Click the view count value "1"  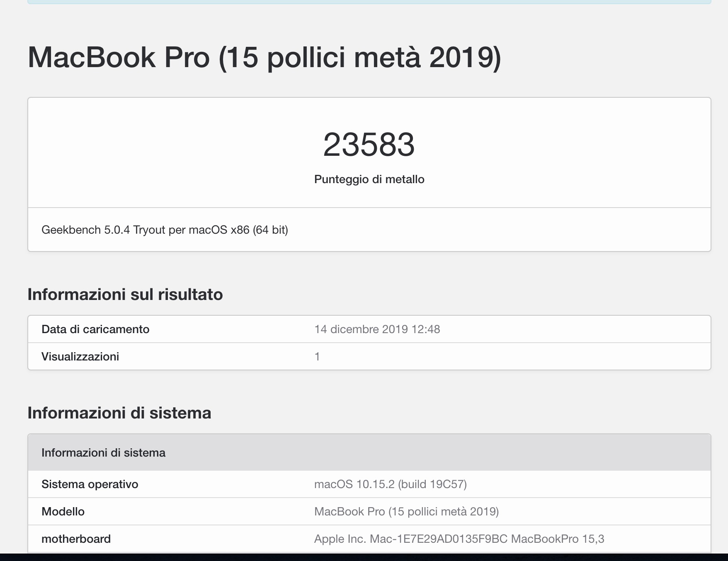317,357
